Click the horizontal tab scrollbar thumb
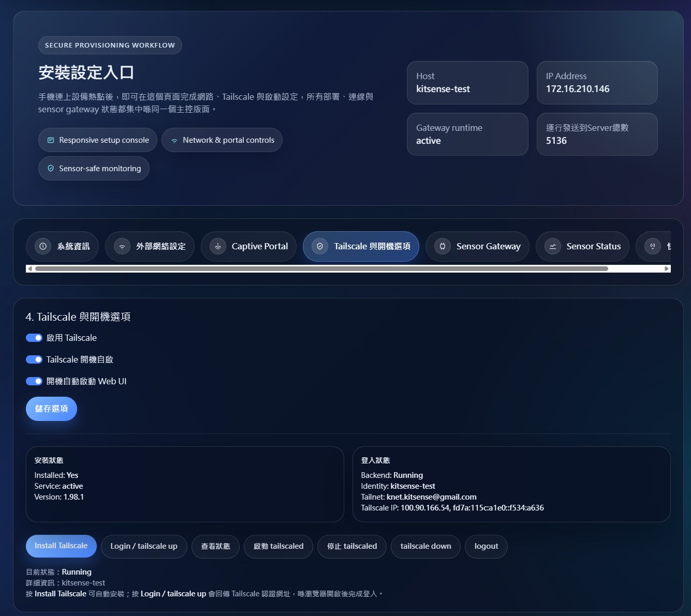The width and height of the screenshot is (691, 616). point(321,268)
